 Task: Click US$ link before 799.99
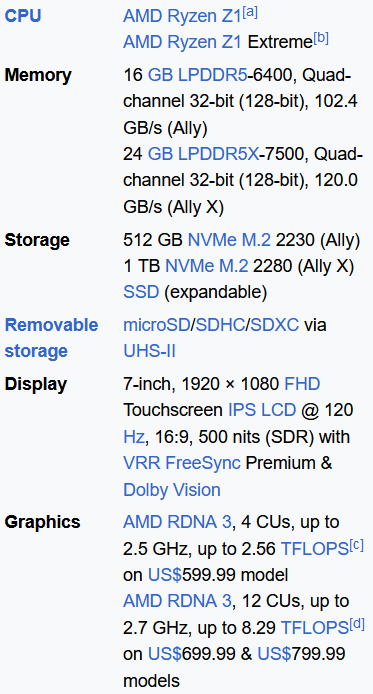pos(274,653)
